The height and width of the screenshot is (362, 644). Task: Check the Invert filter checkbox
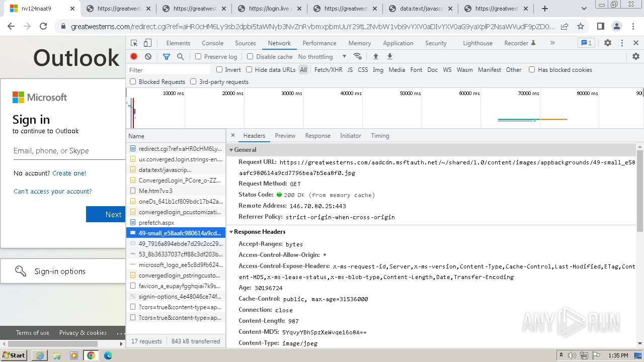(219, 70)
